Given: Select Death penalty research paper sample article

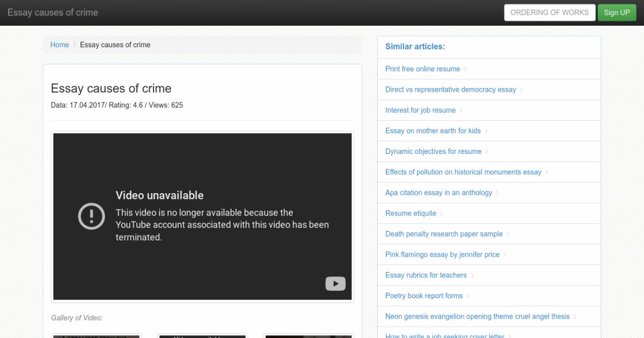Looking at the screenshot, I should 444,234.
